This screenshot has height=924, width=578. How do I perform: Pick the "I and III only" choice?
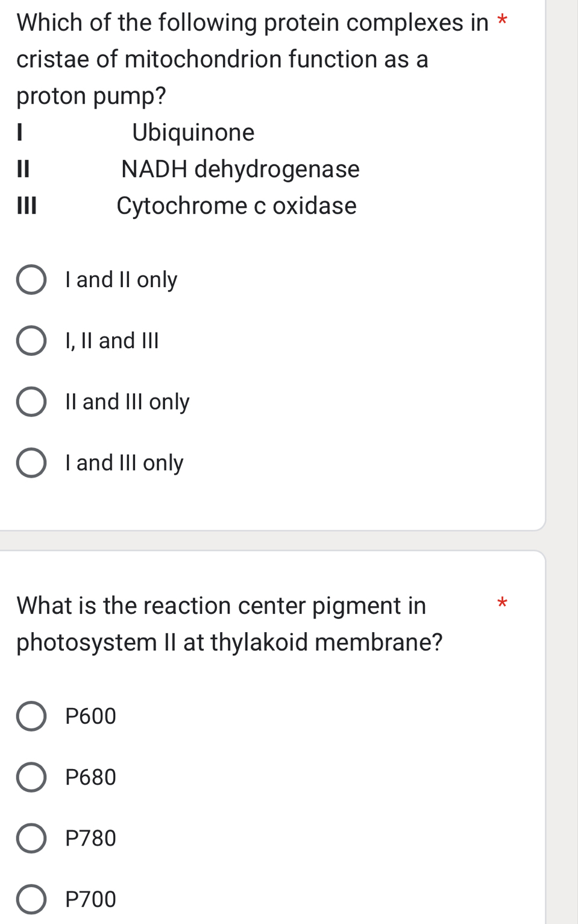click(x=32, y=463)
